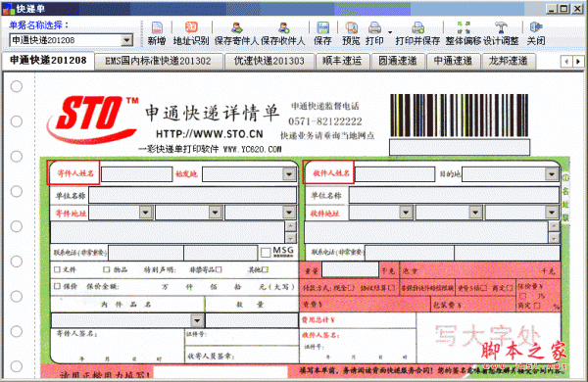588x382 pixels.
Task: Open first 收件地址 province dropdown
Action: (406, 213)
